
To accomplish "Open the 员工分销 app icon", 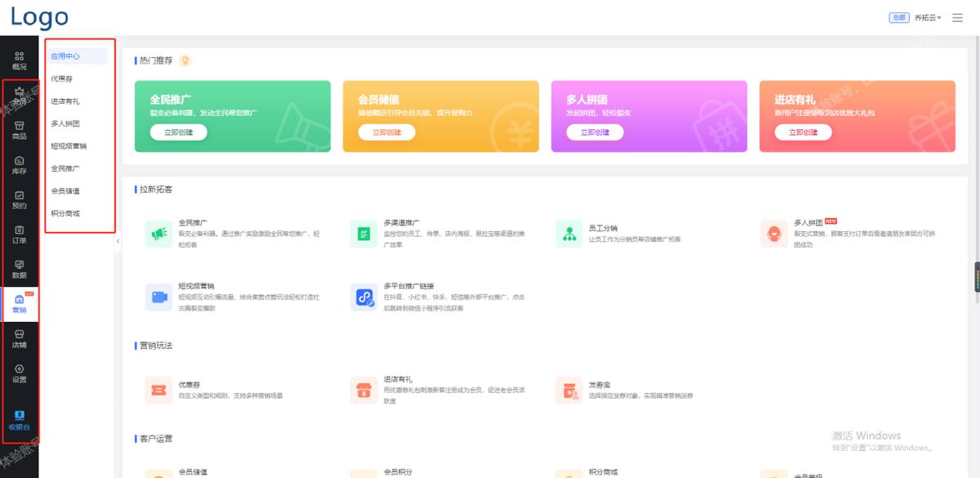I will [569, 234].
